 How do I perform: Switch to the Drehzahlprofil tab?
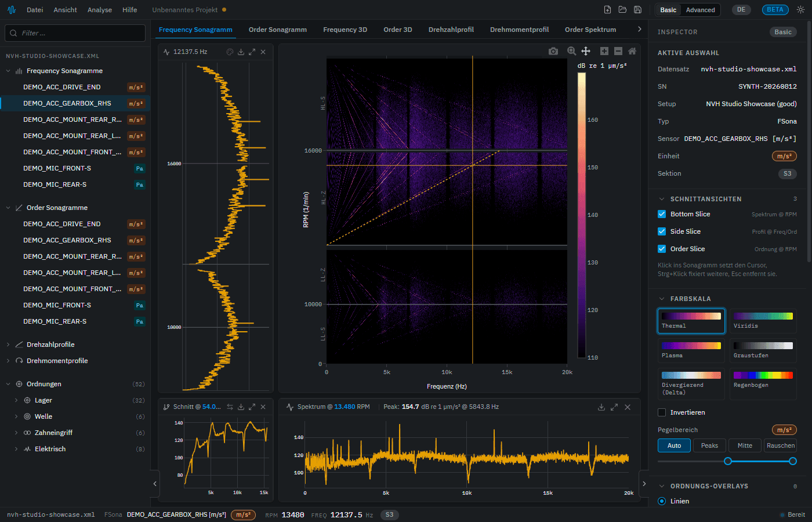(451, 30)
